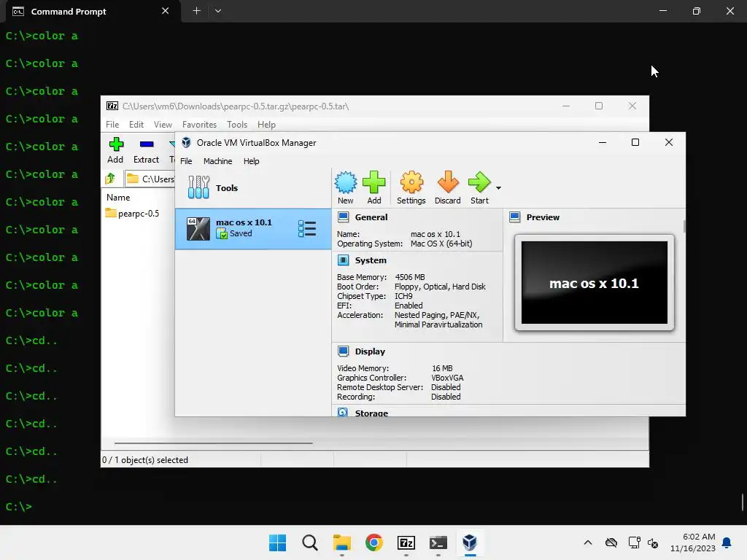The width and height of the screenshot is (747, 560).
Task: Open 7-Zip Edit menu
Action: [x=136, y=124]
